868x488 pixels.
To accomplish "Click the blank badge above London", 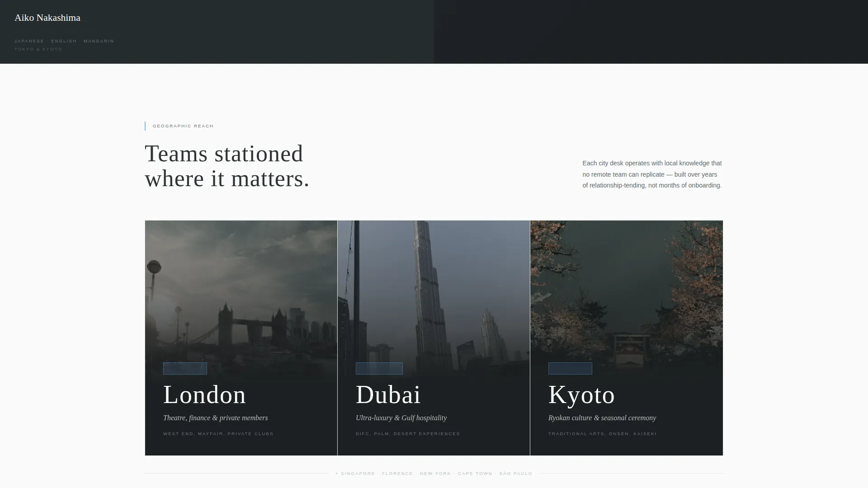I will 185,368.
